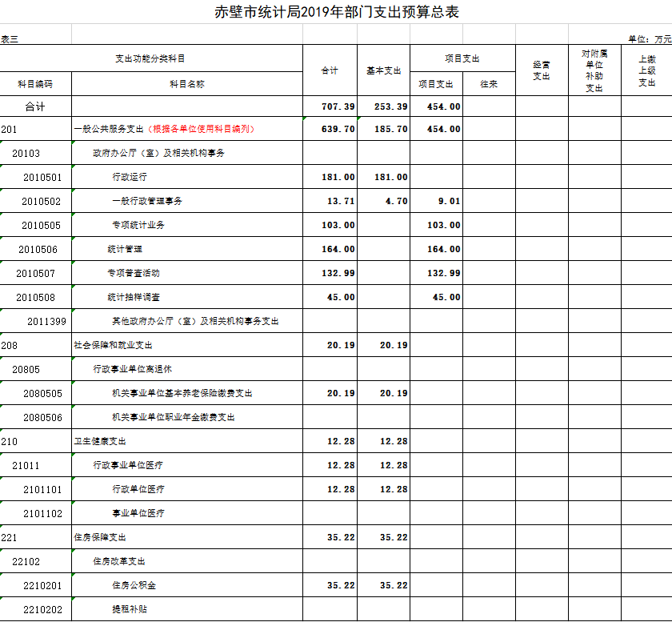Select the 对附属单位补助支出 header
The height and width of the screenshot is (622, 672).
(594, 70)
